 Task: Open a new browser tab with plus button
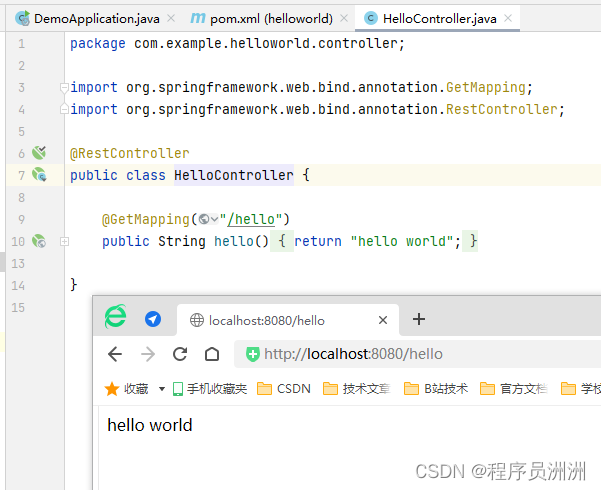tap(419, 319)
